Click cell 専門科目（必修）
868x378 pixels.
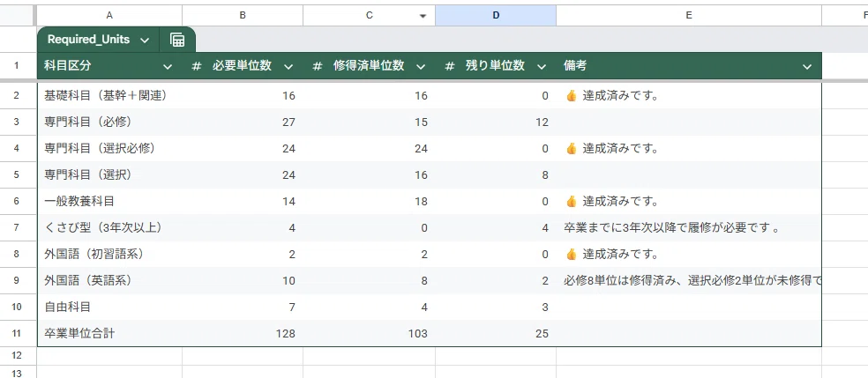tap(109, 122)
